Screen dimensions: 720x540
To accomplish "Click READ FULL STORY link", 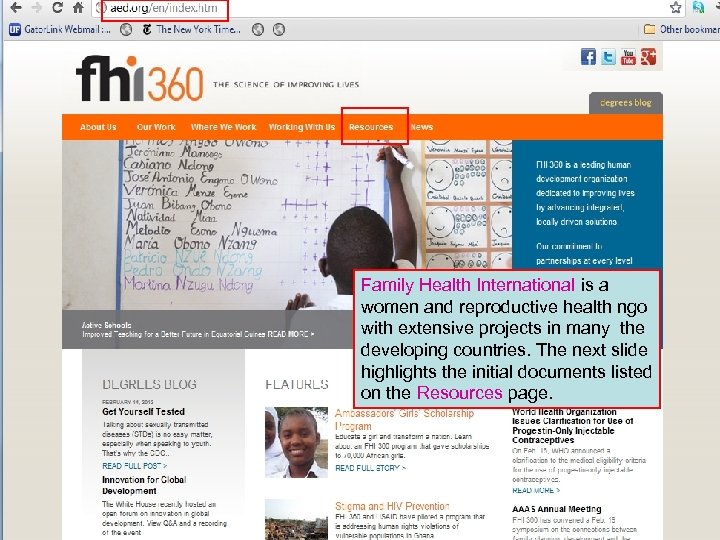I will click(371, 468).
